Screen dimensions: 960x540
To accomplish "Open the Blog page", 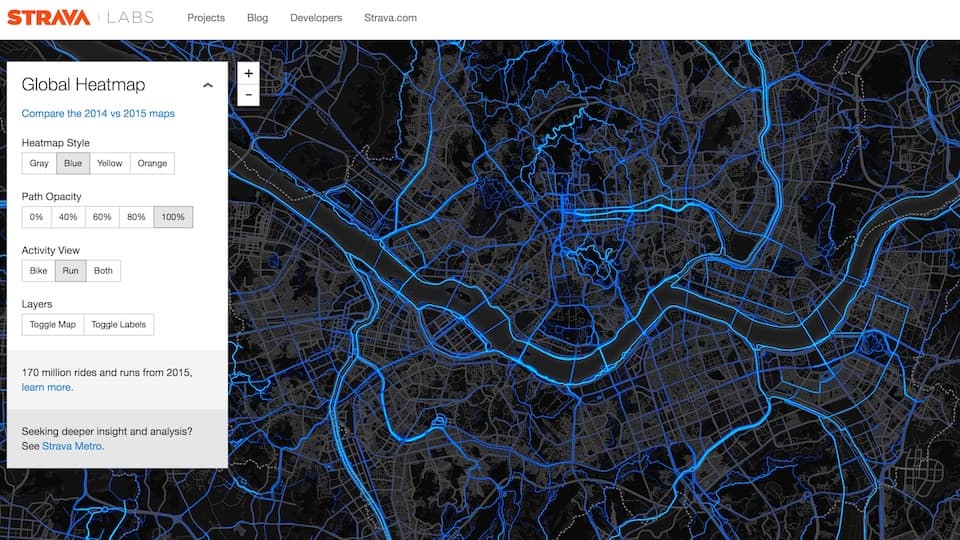I will pos(257,18).
